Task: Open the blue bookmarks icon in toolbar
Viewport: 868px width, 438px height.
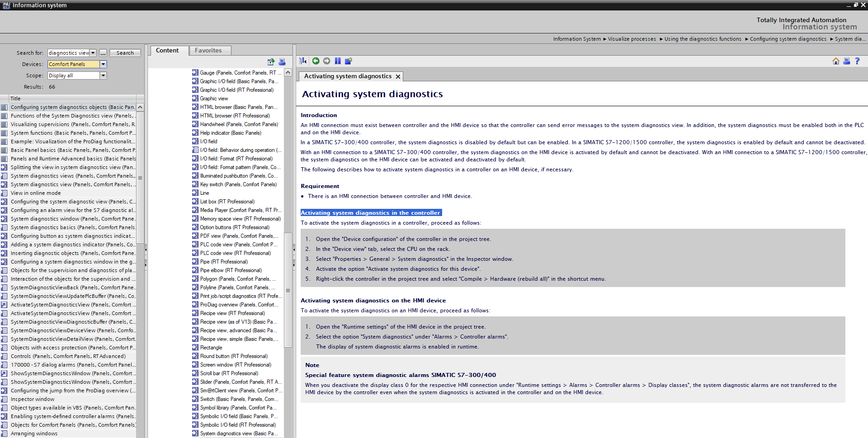Action: [x=338, y=61]
